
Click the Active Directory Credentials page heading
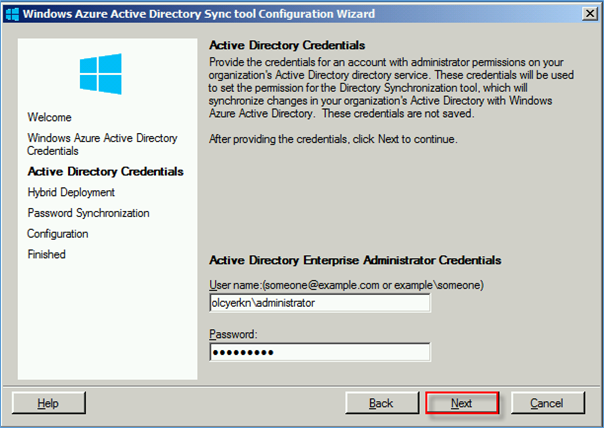tap(287, 45)
